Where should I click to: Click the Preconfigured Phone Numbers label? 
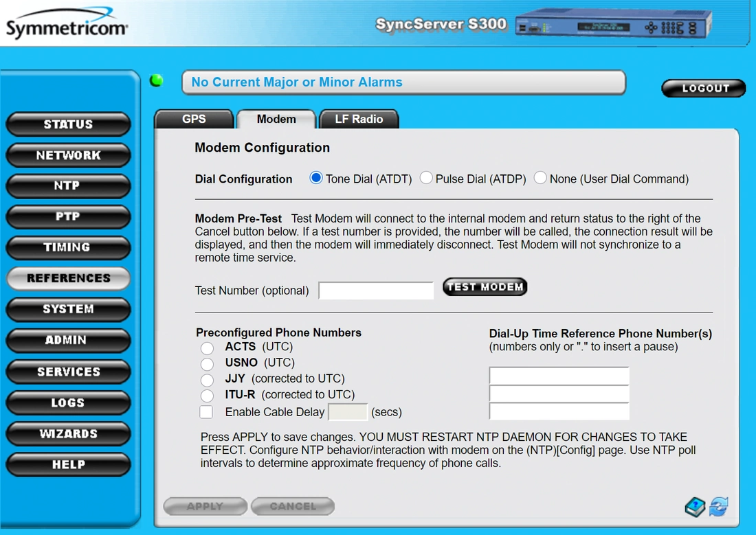278,332
